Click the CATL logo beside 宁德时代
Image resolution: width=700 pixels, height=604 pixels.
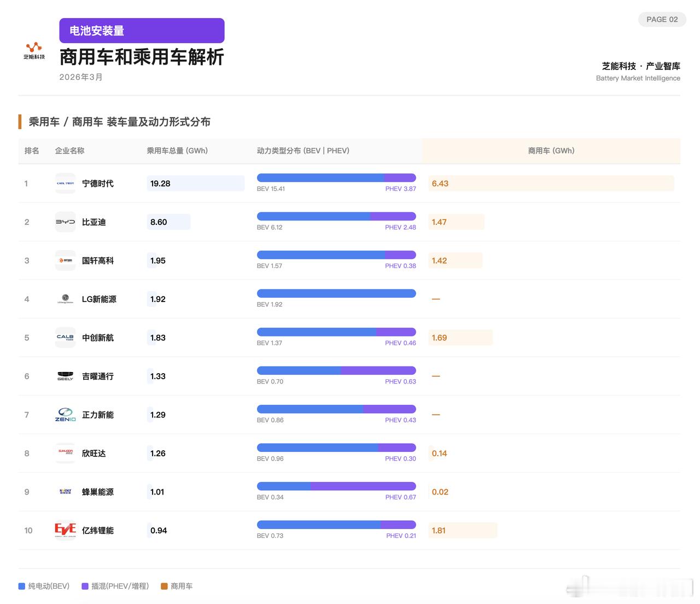(x=65, y=183)
